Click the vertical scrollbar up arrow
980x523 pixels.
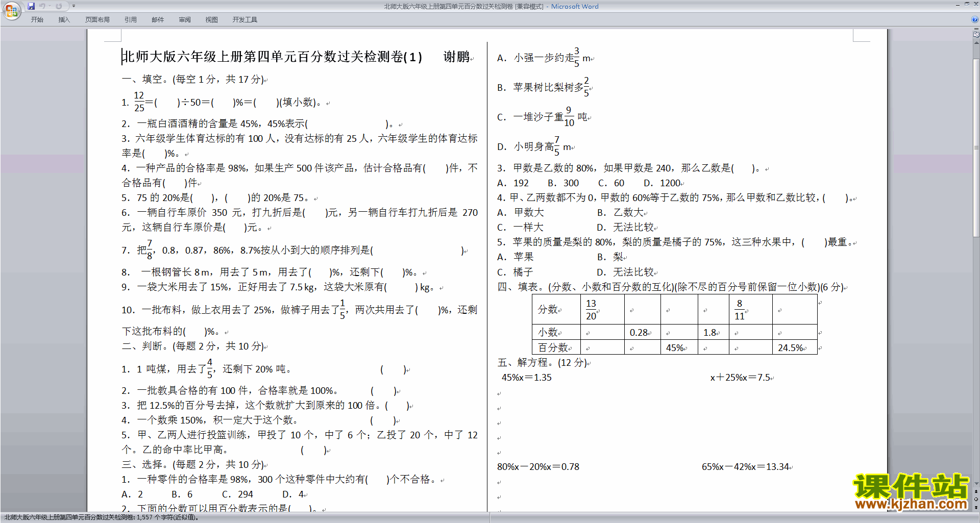(x=976, y=43)
